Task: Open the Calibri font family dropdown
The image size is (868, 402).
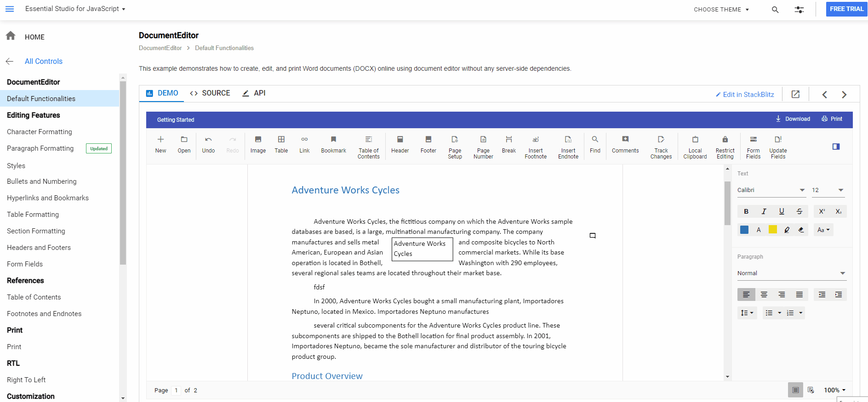Action: point(771,190)
